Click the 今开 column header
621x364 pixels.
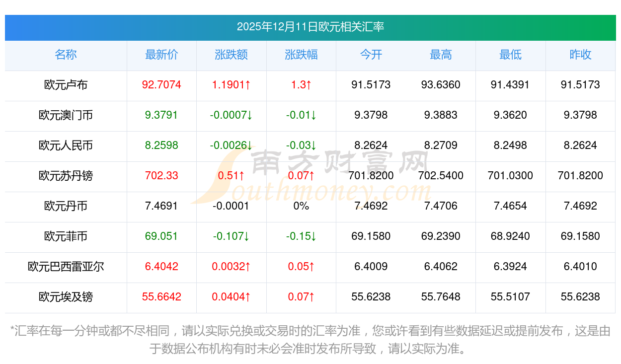[x=371, y=55]
